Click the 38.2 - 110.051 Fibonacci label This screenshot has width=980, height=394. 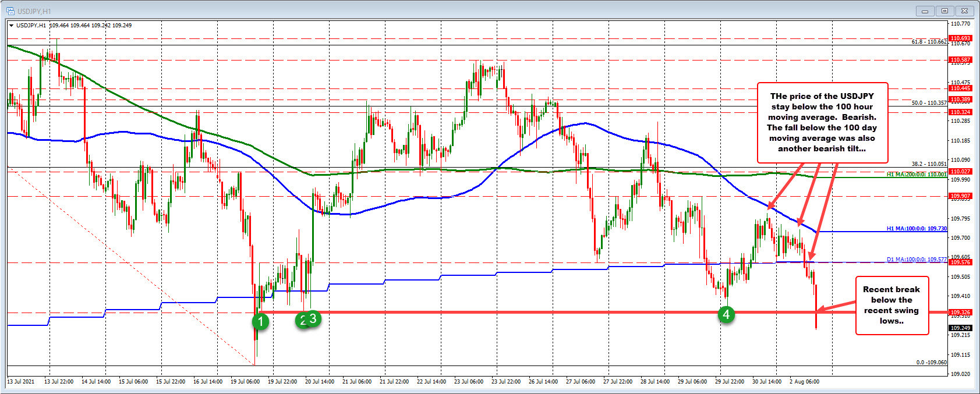click(x=929, y=164)
